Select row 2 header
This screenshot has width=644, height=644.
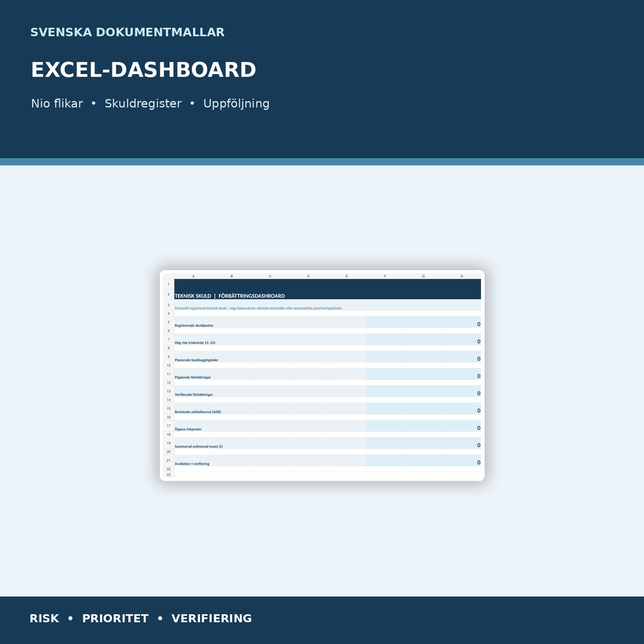pos(169,295)
